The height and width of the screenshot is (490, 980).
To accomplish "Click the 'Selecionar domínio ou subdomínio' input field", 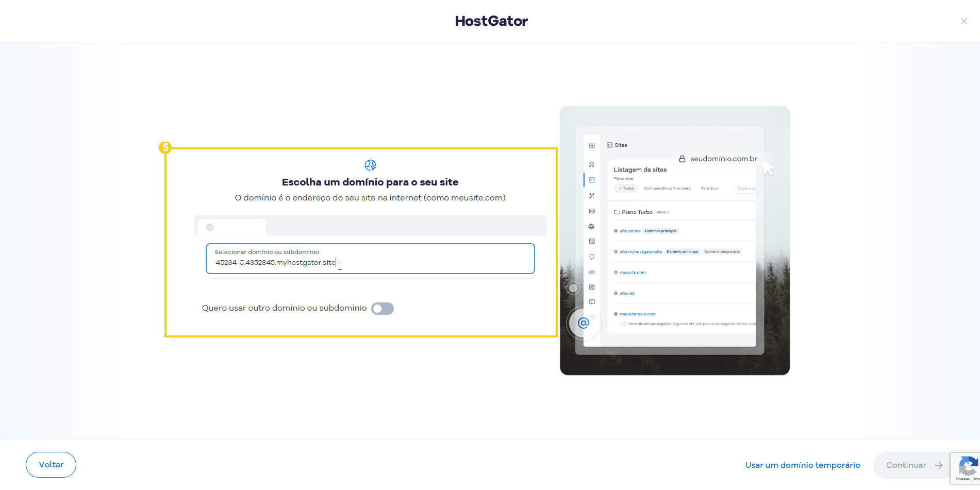I will point(370,259).
